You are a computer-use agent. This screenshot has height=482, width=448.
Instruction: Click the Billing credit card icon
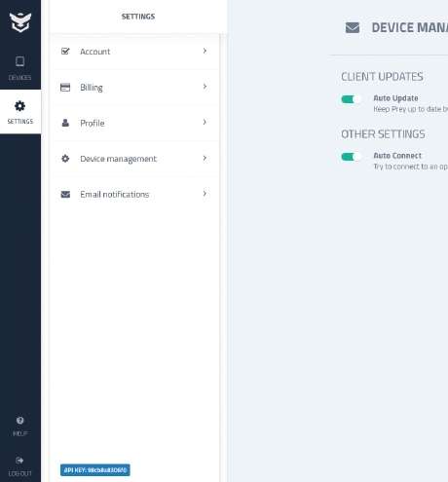(65, 88)
